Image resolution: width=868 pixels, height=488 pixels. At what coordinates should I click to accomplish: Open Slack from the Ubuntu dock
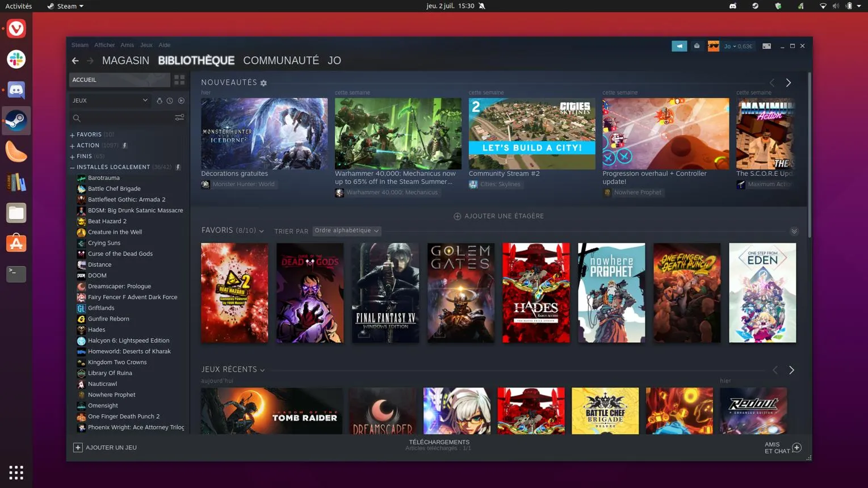click(x=16, y=59)
